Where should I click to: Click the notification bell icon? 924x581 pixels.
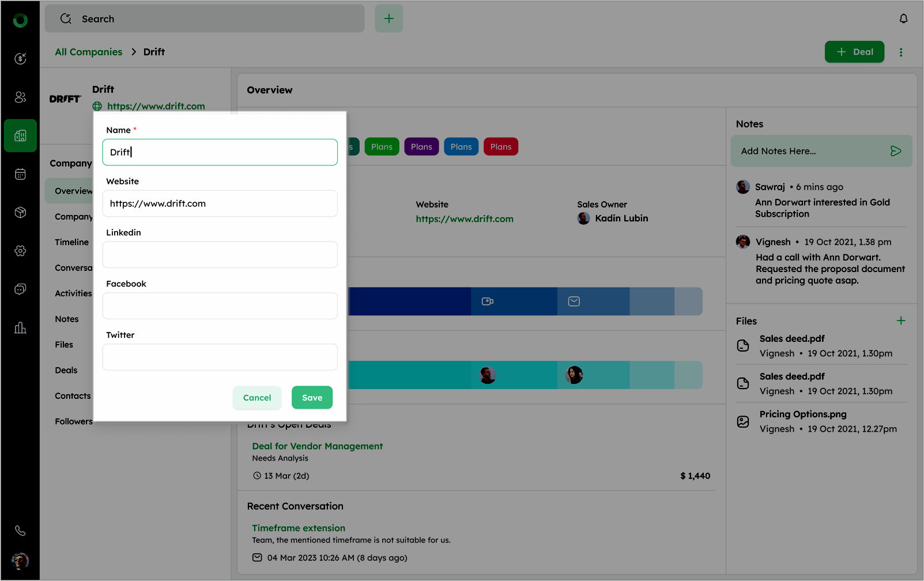tap(903, 19)
